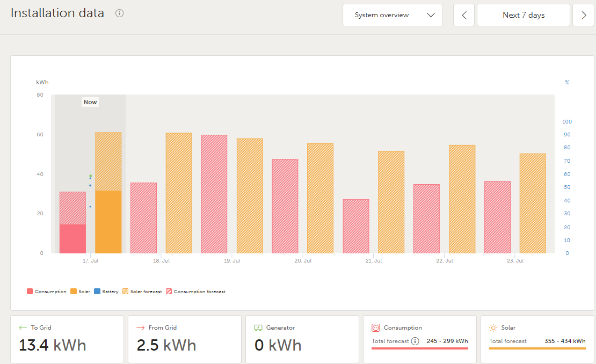Toggle the Battery legend series
This screenshot has height=364, width=596.
pos(106,292)
